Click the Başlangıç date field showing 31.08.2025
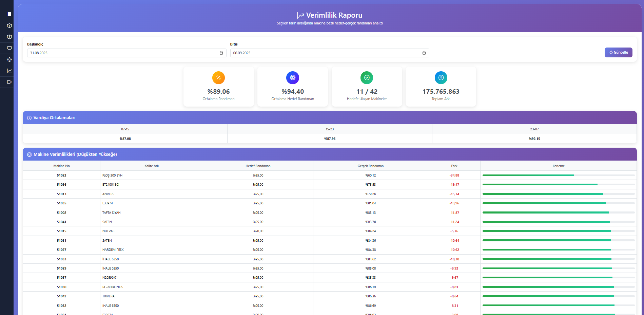 (x=122, y=53)
